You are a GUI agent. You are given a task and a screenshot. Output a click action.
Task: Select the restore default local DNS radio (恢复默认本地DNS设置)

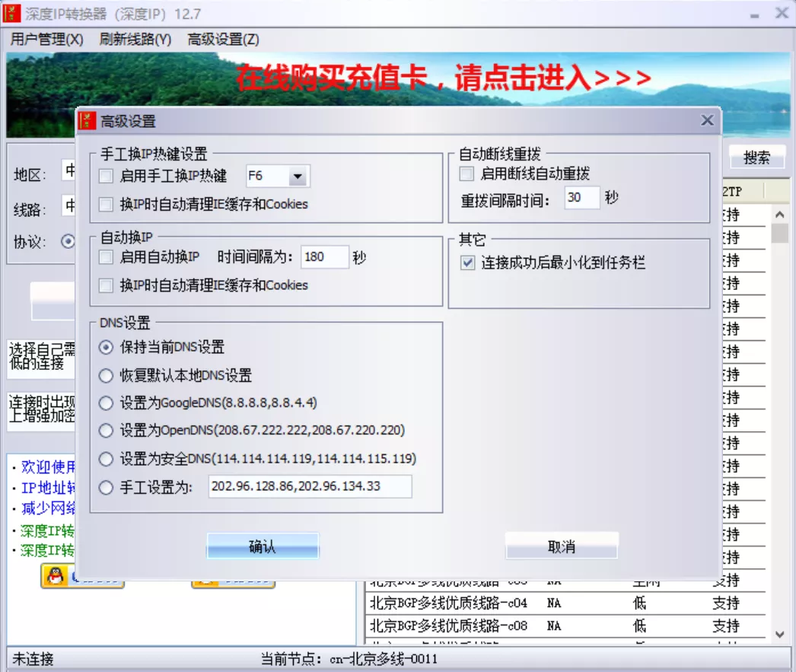click(x=106, y=376)
